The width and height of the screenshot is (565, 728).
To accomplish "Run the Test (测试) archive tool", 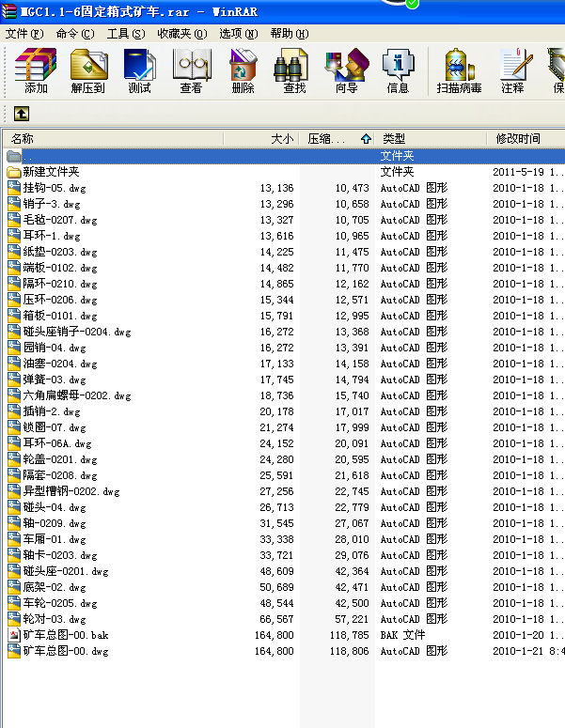I will click(x=140, y=70).
